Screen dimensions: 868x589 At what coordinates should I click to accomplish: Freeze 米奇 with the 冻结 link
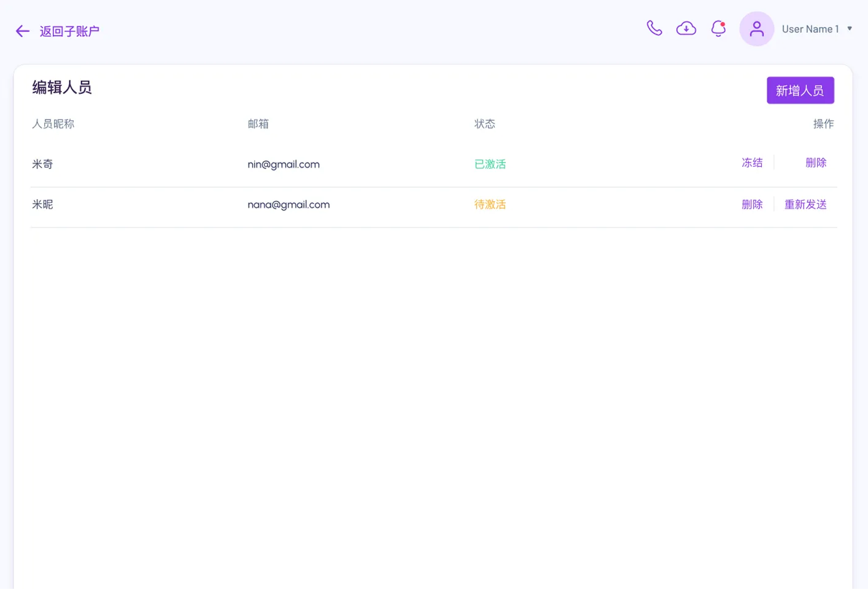(x=752, y=163)
